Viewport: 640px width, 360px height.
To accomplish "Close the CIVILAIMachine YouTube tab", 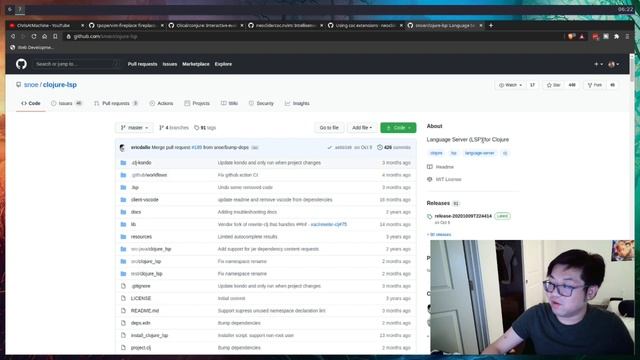I will [x=82, y=25].
